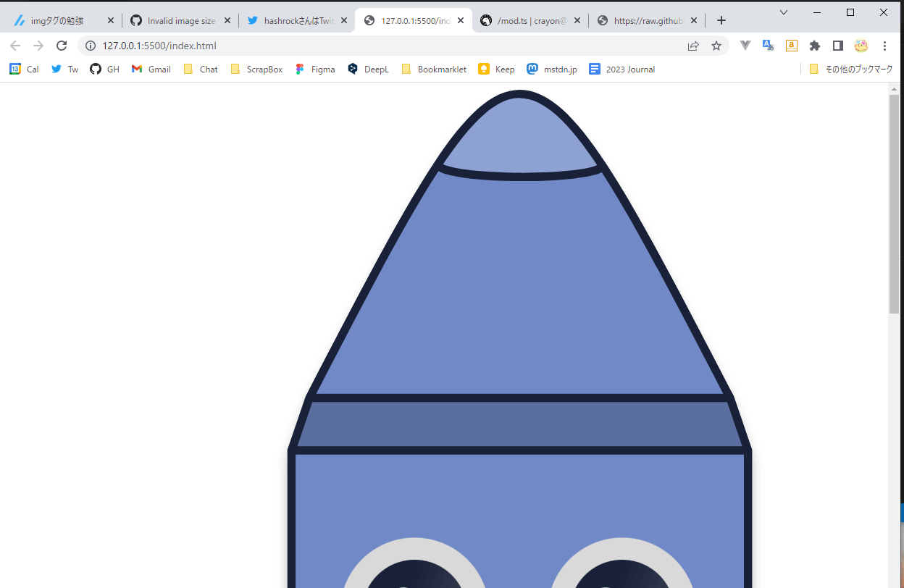Open the Extensions puzzle piece menu
Viewport: 904px width, 588px height.
815,46
